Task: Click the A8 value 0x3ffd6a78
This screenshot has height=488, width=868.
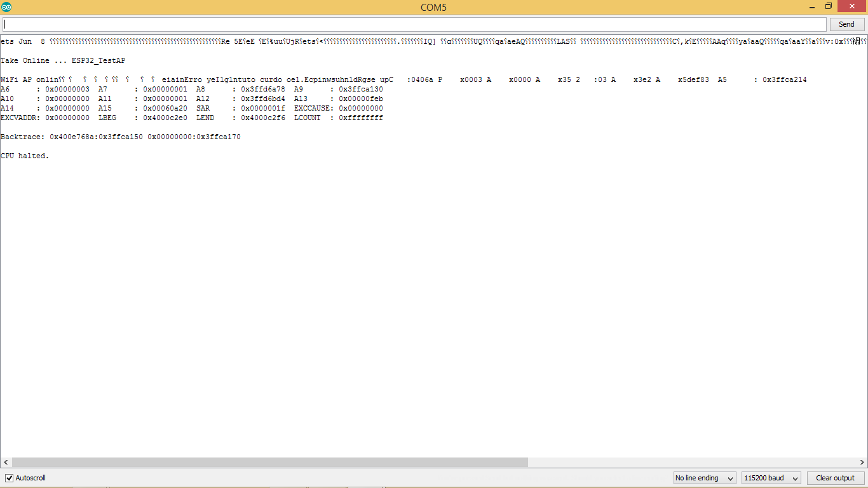Action: (x=263, y=89)
